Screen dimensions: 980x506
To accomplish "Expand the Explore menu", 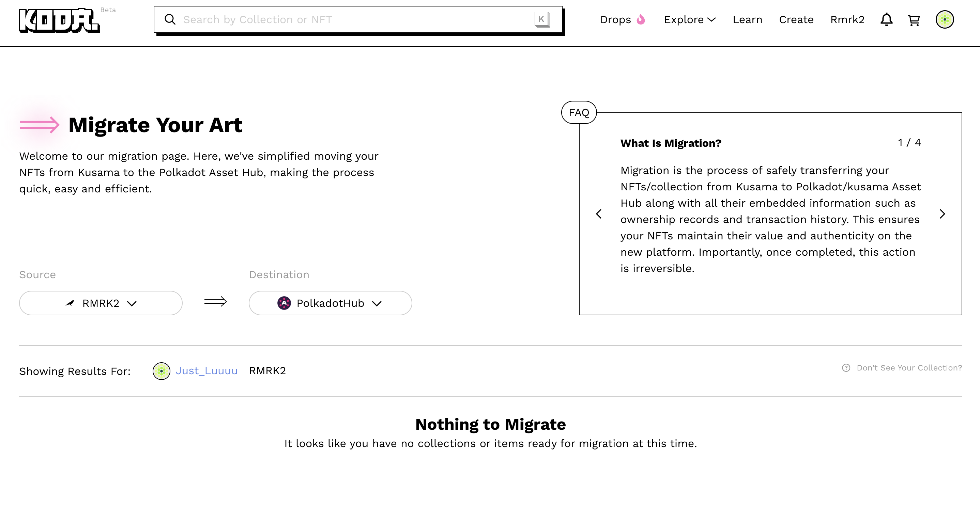I will pos(689,19).
